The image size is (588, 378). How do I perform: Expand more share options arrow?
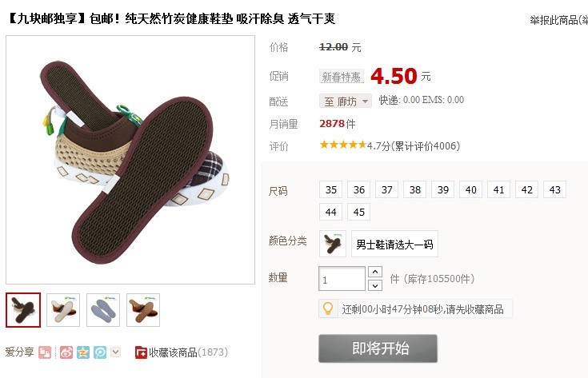pos(115,352)
